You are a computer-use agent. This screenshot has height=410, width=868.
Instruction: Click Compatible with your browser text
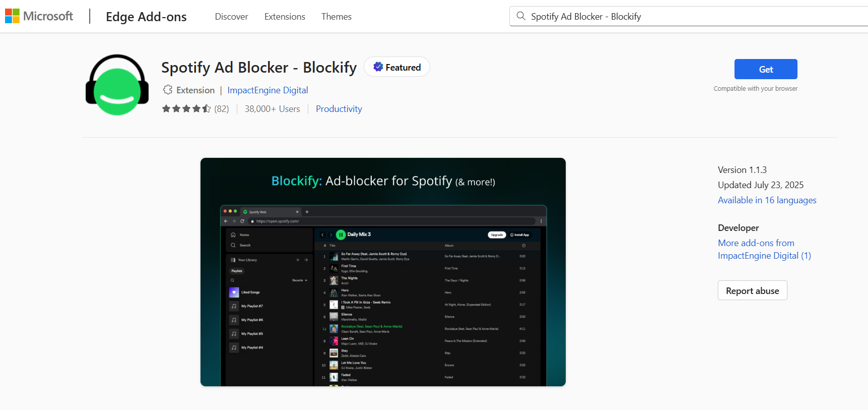(755, 89)
